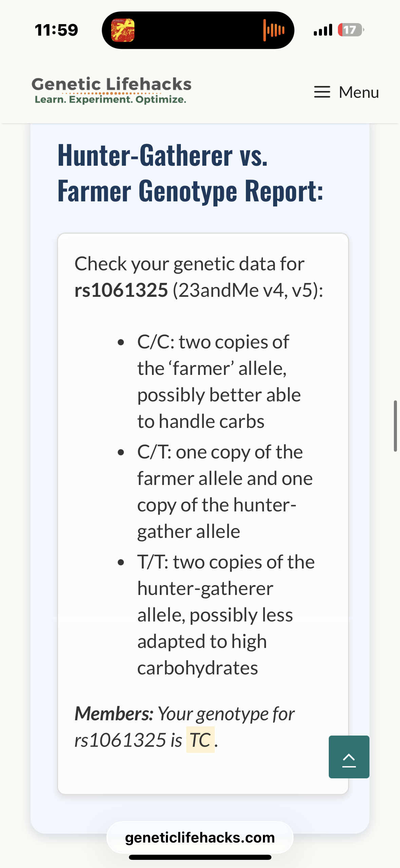Click the Genetic Lifehacks logo
Image resolution: width=400 pixels, height=868 pixels.
point(111,84)
